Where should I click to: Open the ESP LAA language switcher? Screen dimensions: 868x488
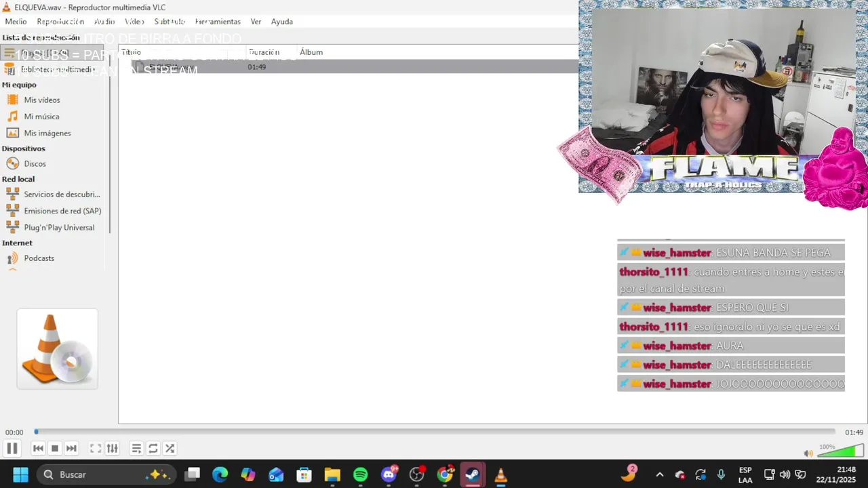click(745, 474)
